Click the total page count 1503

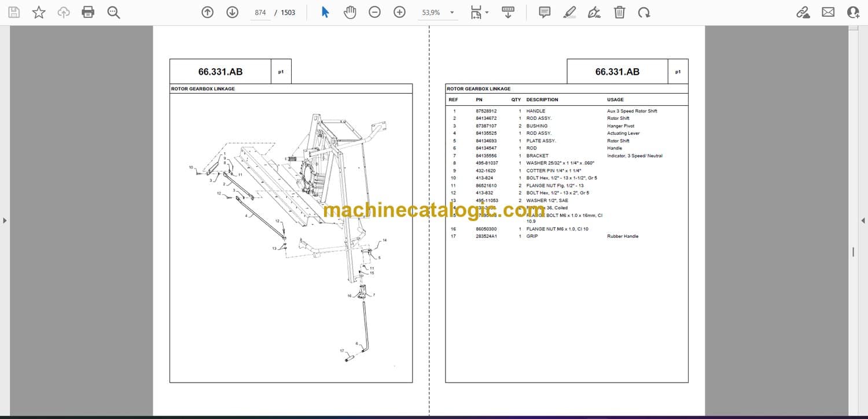288,13
